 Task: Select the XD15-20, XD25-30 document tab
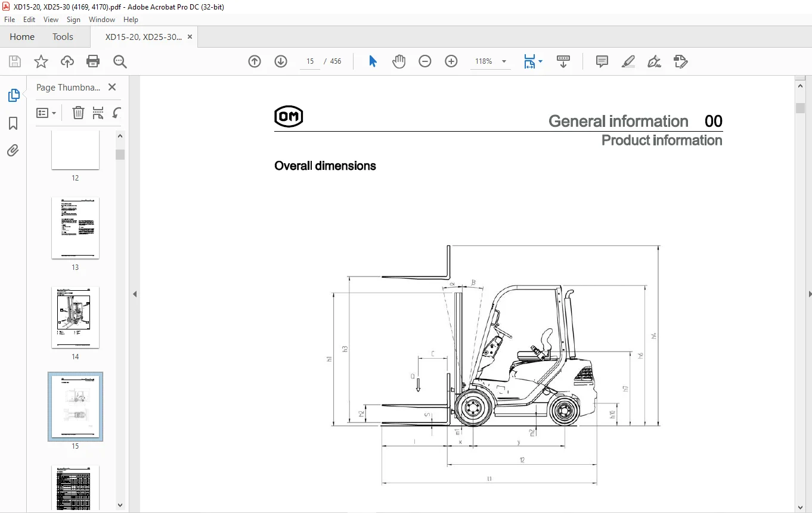pyautogui.click(x=143, y=36)
